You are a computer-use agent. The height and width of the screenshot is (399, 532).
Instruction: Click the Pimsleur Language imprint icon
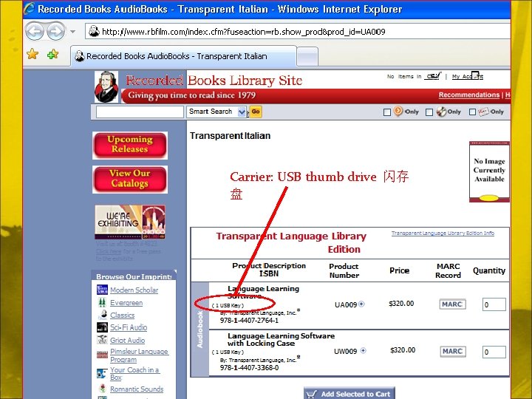[102, 355]
